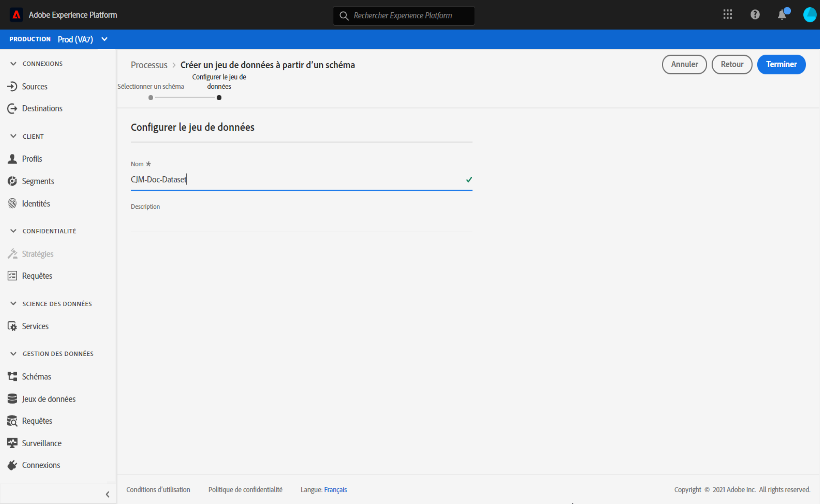Open Sources from sidebar

point(35,87)
